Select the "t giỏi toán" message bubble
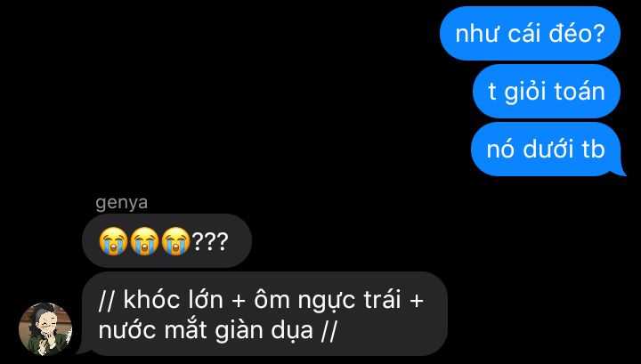The width and height of the screenshot is (641, 364). [x=547, y=91]
